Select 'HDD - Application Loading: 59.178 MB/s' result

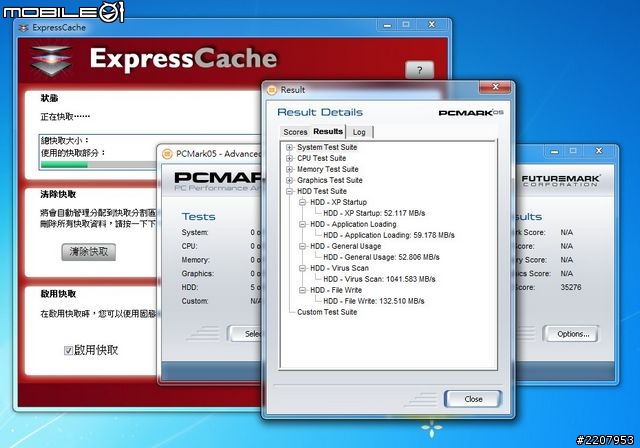click(389, 235)
